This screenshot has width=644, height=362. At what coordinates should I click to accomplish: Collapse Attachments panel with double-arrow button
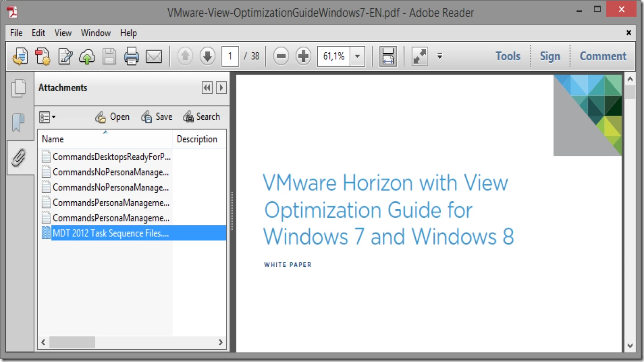[x=207, y=88]
